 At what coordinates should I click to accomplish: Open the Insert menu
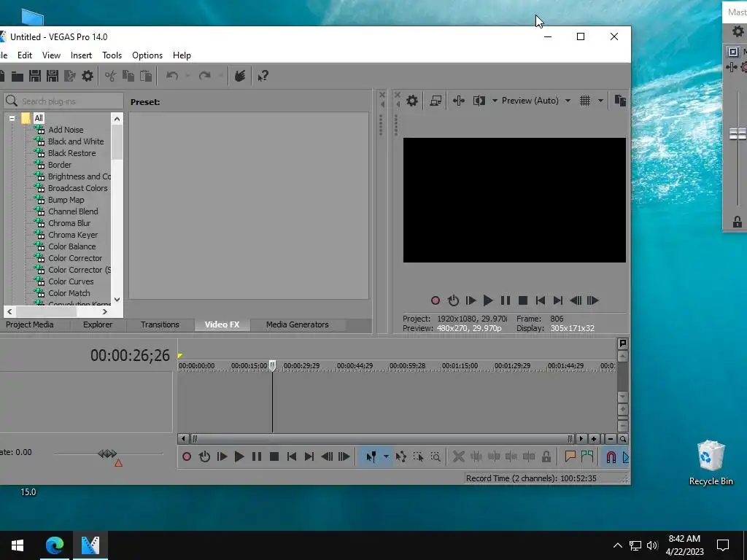pyautogui.click(x=81, y=55)
